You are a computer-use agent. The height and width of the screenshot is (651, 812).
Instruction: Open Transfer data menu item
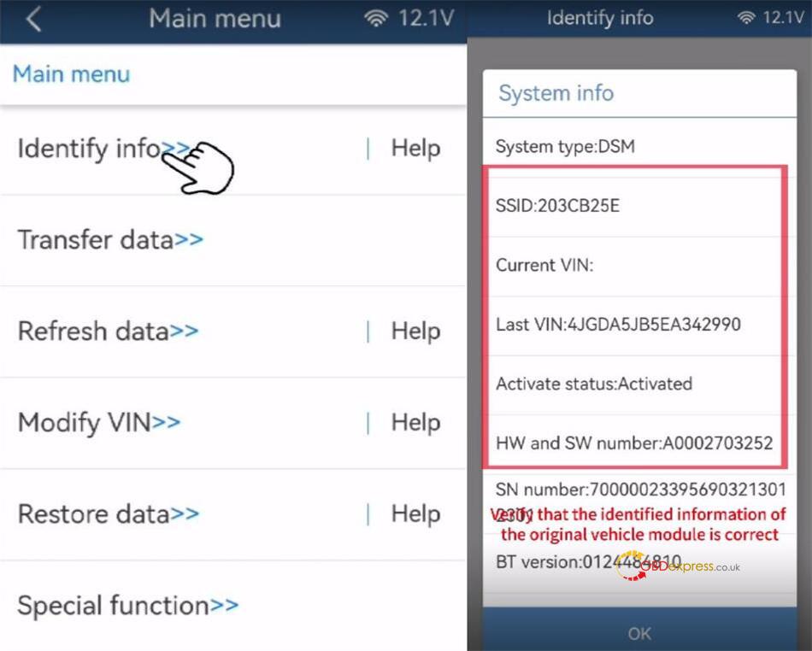[110, 240]
